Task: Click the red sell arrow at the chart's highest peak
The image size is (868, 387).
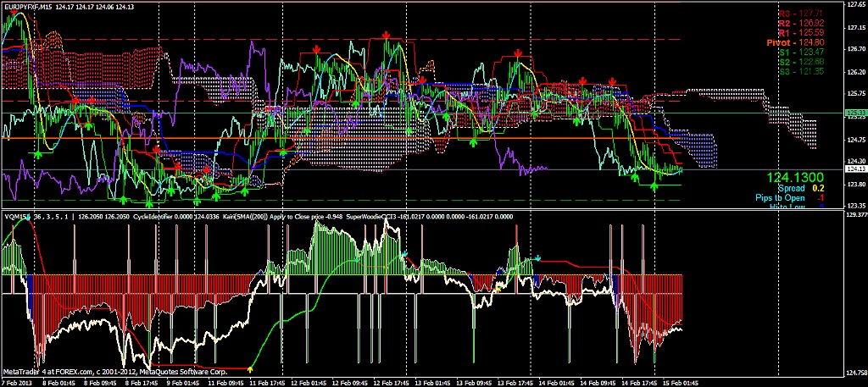Action: pyautogui.click(x=386, y=35)
